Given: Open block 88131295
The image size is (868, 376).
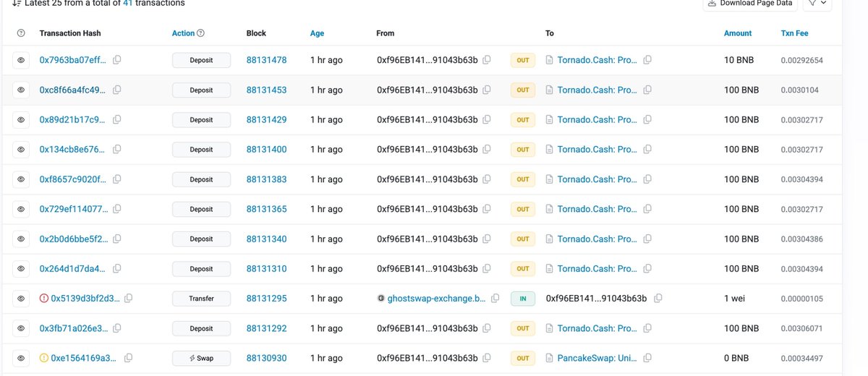Looking at the screenshot, I should (266, 298).
